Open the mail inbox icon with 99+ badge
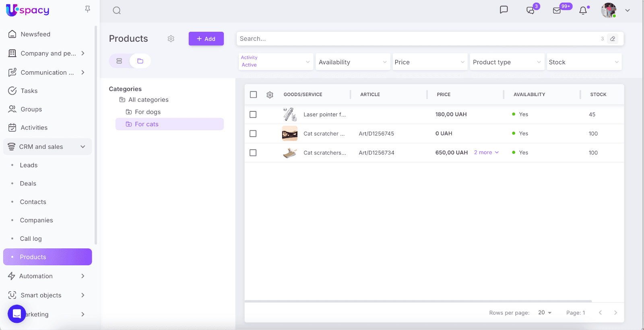This screenshot has width=644, height=330. 557,10
